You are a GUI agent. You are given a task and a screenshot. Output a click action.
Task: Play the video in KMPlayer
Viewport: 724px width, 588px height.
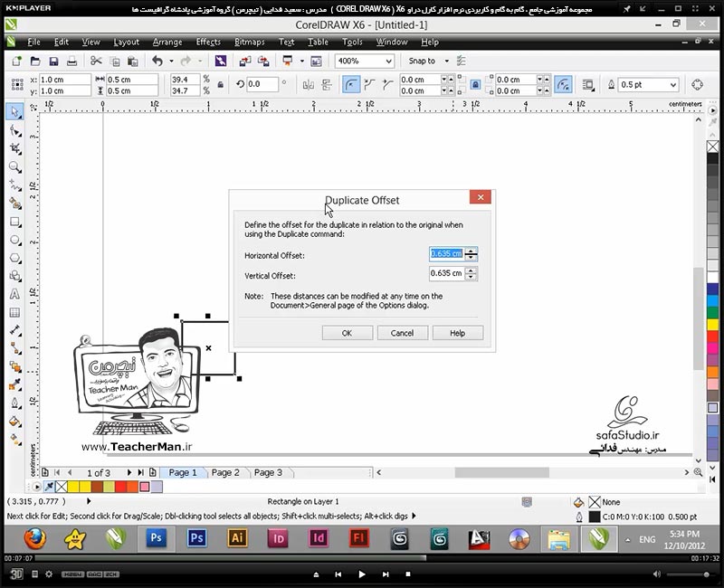(361, 574)
